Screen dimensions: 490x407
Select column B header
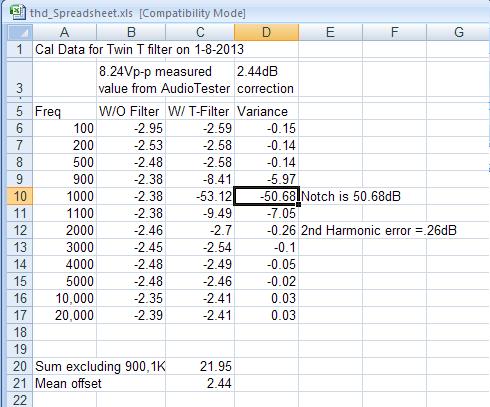click(x=131, y=32)
